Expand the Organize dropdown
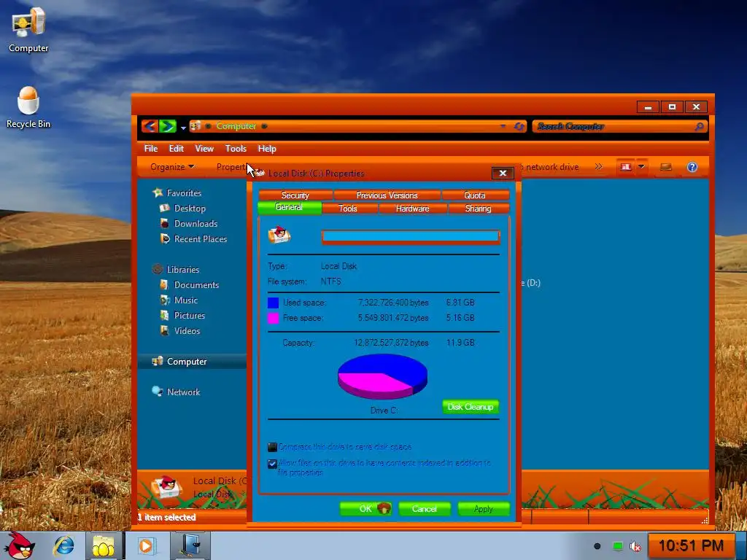The width and height of the screenshot is (747, 560). (x=172, y=167)
